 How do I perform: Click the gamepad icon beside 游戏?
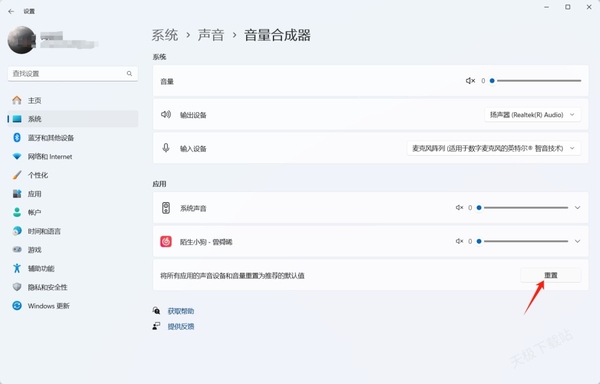[17, 250]
